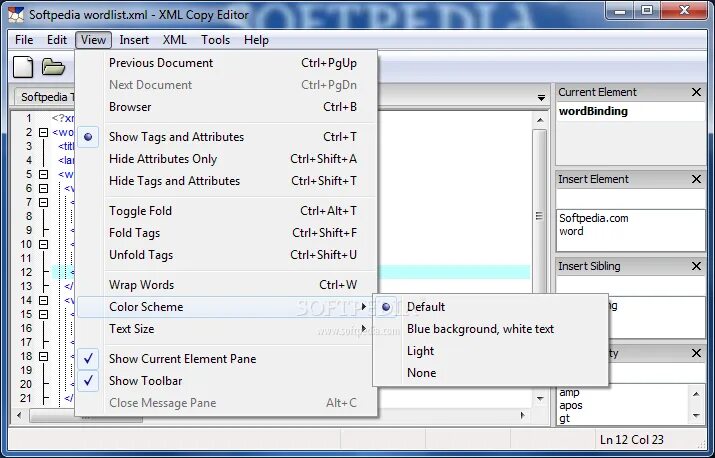Collapse fold marker on line 18
This screenshot has width=715, height=458.
point(43,356)
